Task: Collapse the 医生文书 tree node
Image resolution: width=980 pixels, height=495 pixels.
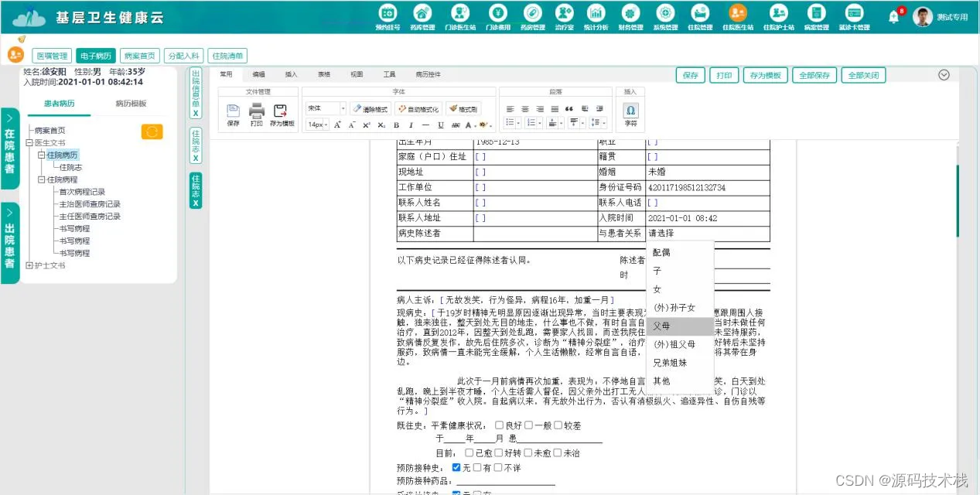Action: pos(29,143)
